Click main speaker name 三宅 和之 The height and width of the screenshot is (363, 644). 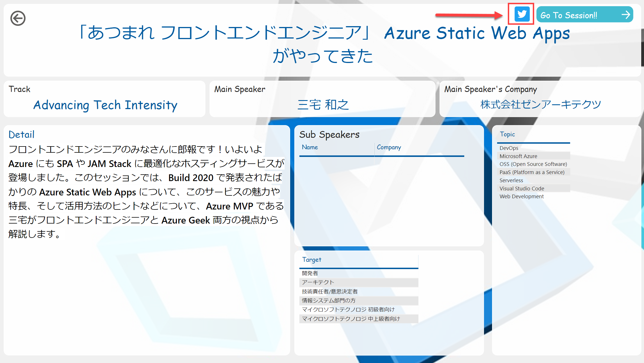(323, 105)
